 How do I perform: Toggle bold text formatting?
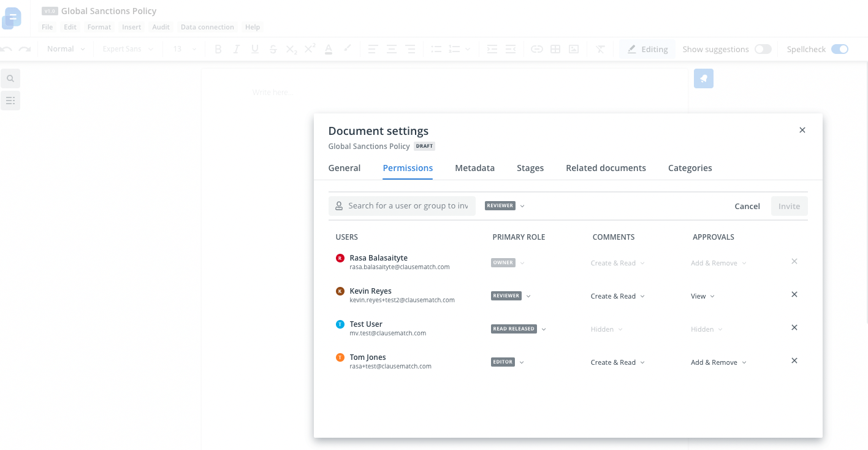[218, 49]
